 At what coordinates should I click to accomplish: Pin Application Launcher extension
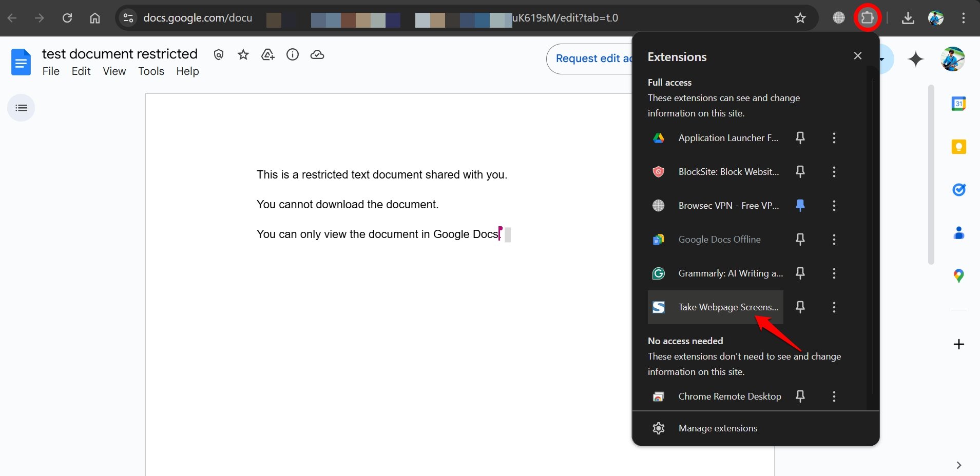[800, 137]
